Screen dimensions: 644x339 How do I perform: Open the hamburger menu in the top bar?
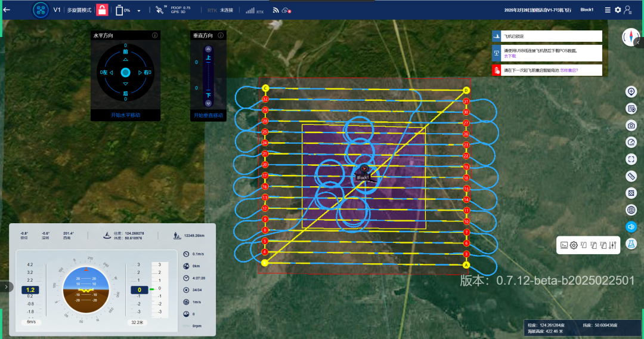point(608,10)
